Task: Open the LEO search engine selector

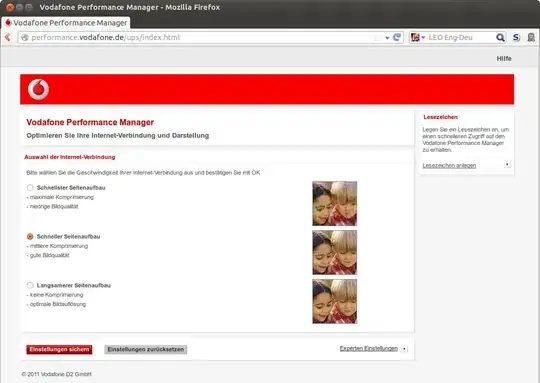Action: [423, 37]
